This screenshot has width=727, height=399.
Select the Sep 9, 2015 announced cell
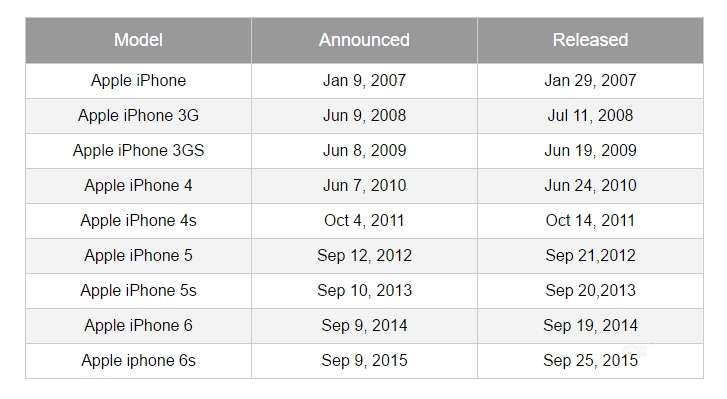coord(364,361)
